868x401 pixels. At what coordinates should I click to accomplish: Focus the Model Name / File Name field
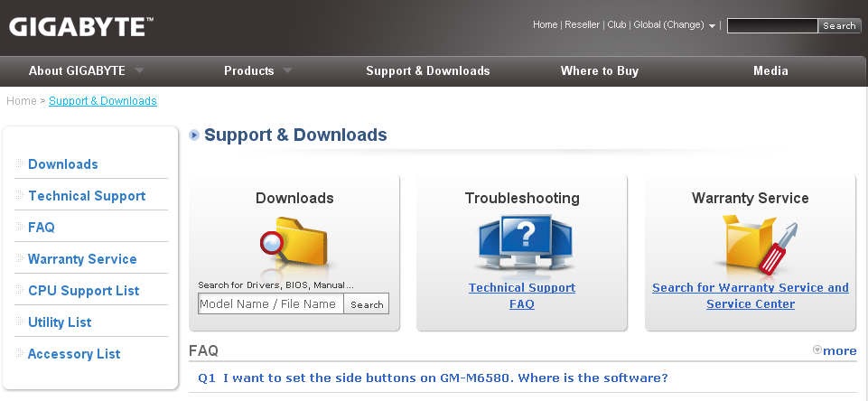click(x=271, y=303)
